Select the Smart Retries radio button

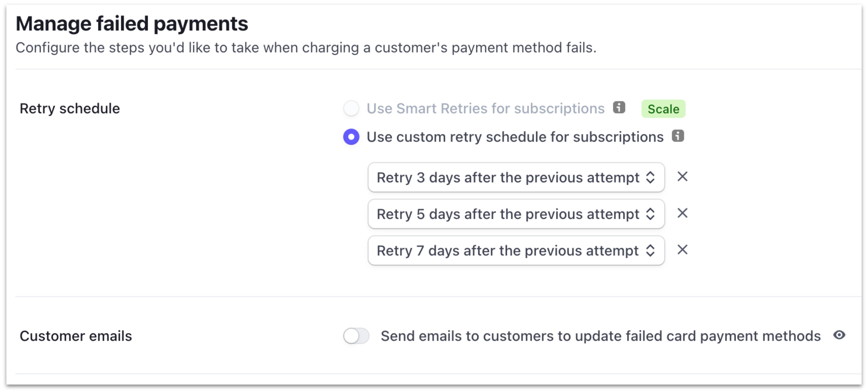click(351, 108)
